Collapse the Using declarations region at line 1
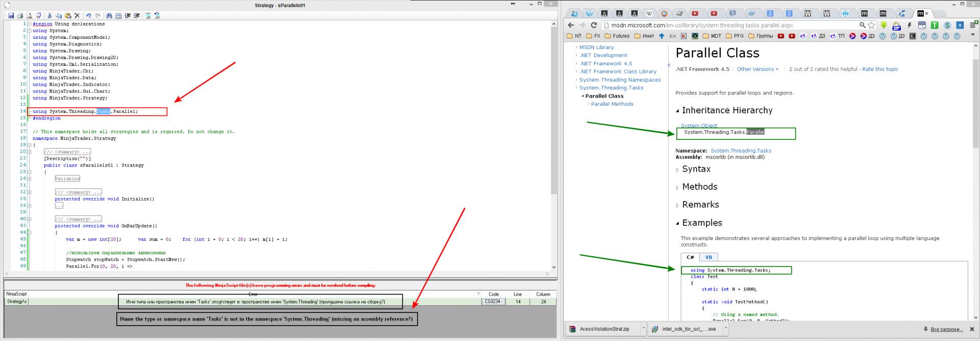This screenshot has width=980, height=341. pos(29,24)
